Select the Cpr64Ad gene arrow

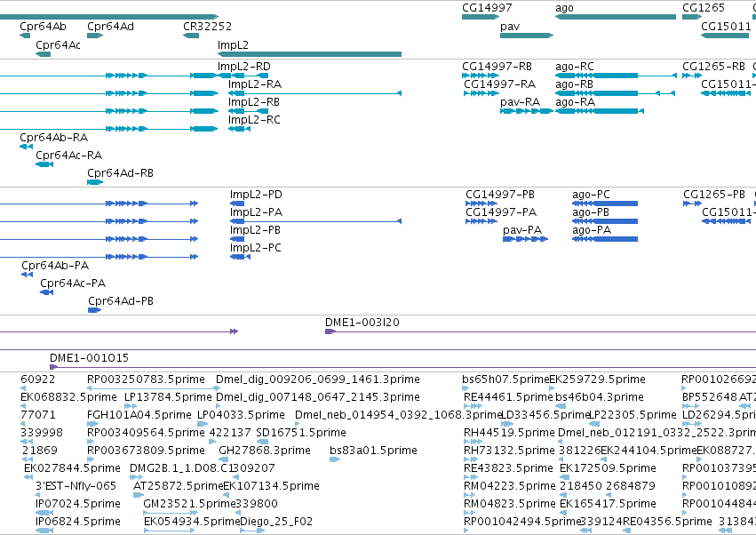[95, 36]
